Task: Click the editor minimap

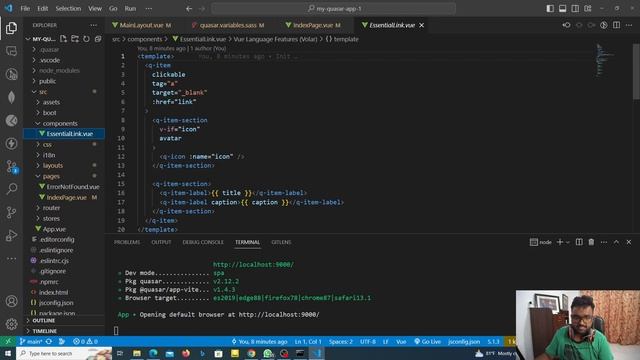Action: pos(604,60)
